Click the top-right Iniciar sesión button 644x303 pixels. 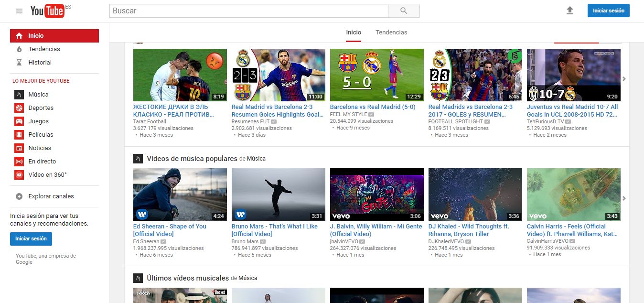609,11
